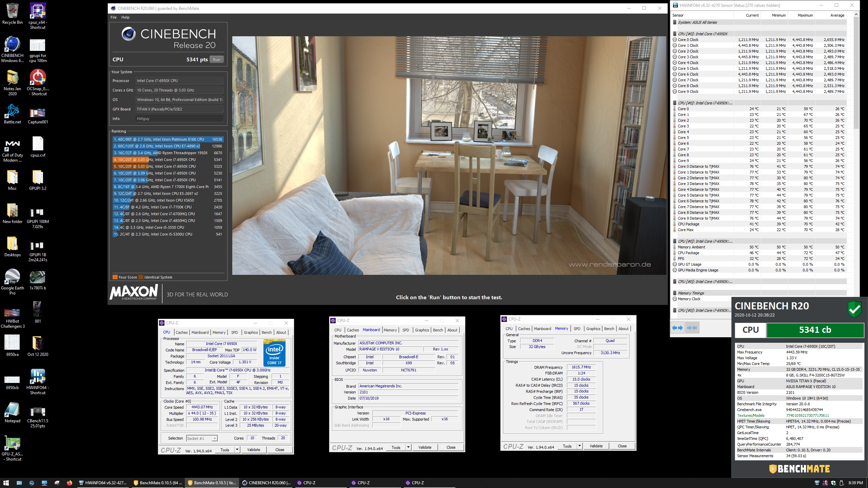
Task: Click the monitor icon in the taskbar
Action: [44, 483]
